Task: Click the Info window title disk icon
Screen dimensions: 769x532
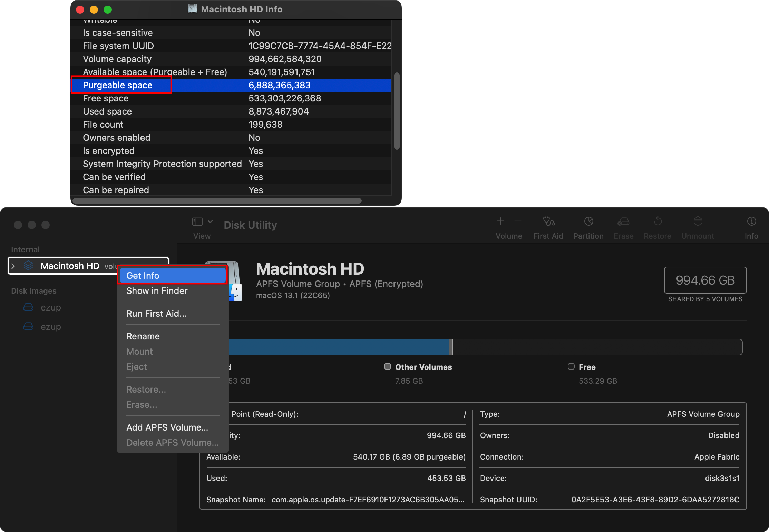Action: [x=192, y=9]
